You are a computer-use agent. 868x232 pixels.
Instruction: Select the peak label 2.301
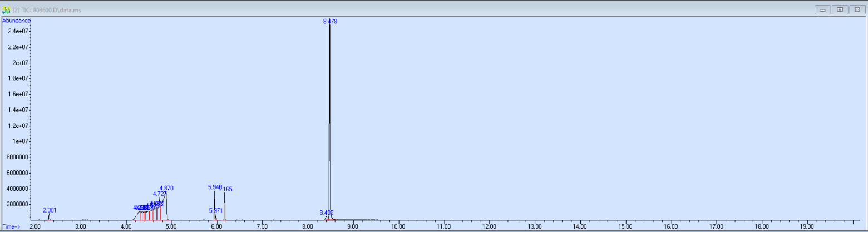(50, 210)
